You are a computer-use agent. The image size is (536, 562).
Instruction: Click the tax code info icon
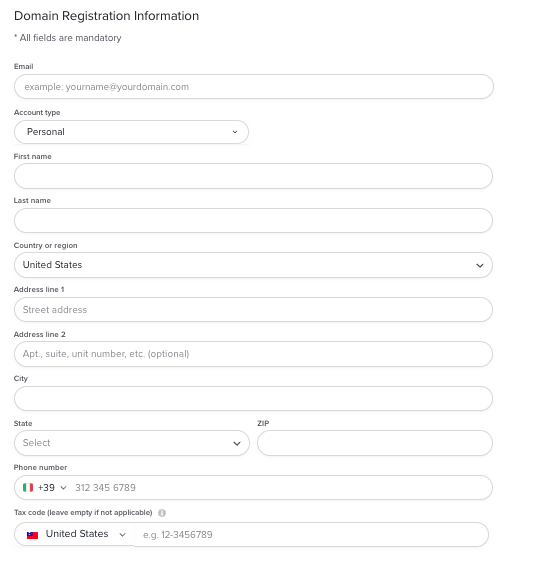[x=162, y=513]
